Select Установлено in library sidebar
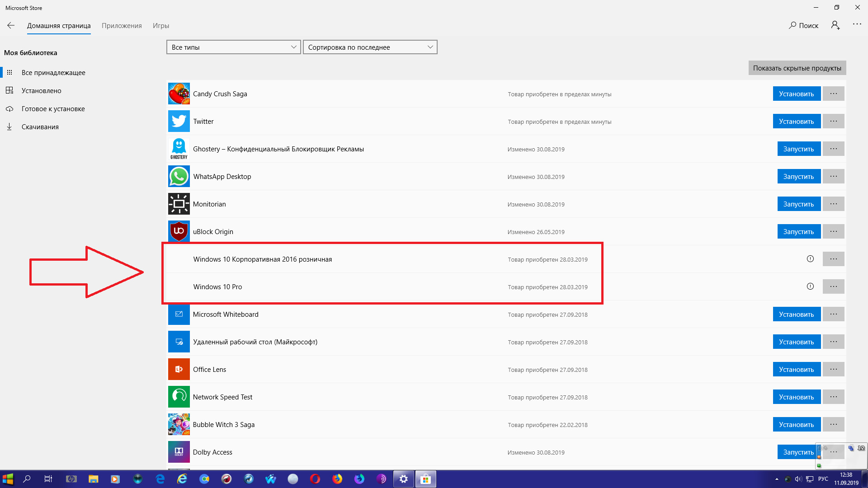Screen dimensions: 868x488 coord(42,91)
